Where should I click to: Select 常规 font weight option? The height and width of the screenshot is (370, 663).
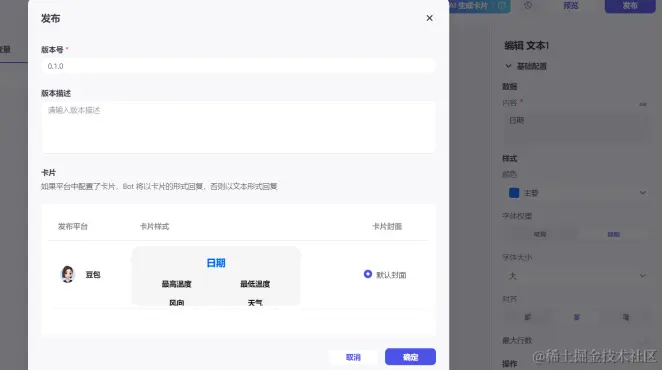540,234
